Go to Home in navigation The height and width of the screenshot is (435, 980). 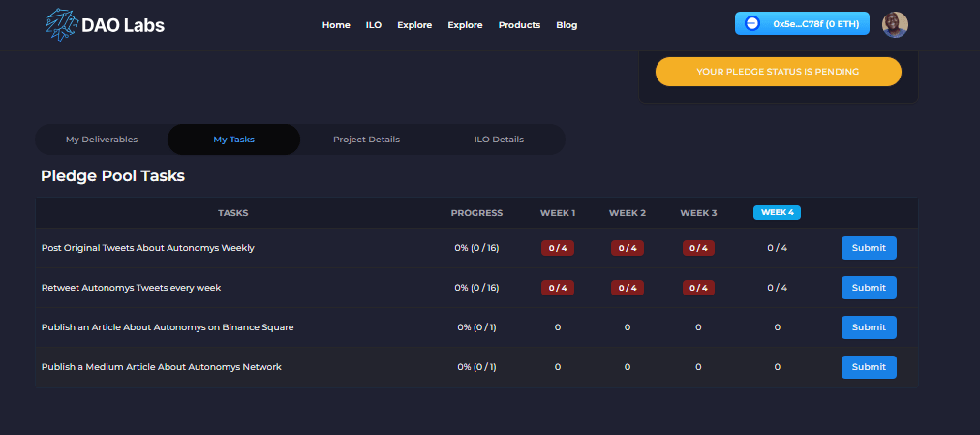pyautogui.click(x=336, y=25)
